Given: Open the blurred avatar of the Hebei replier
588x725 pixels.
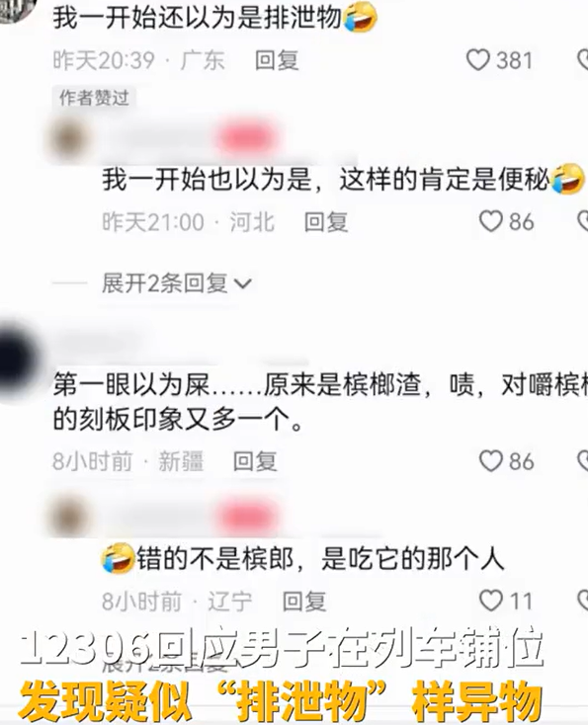Looking at the screenshot, I should (x=71, y=137).
